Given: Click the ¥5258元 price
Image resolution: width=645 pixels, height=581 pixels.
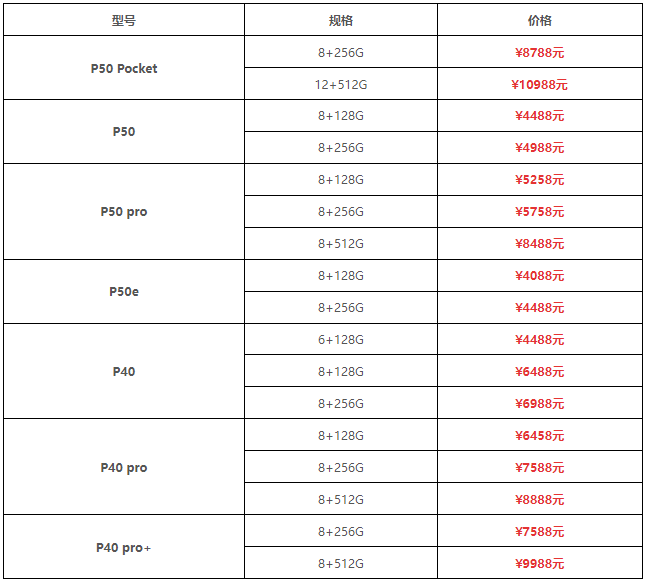Looking at the screenshot, I should (x=539, y=180).
